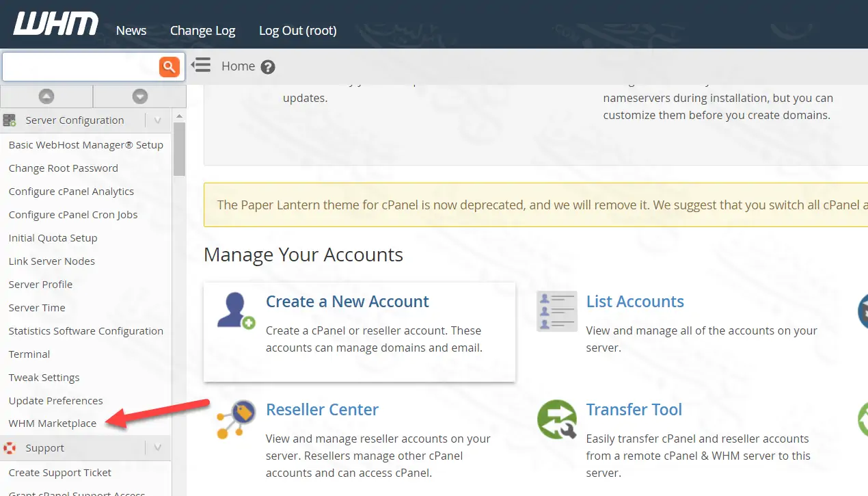This screenshot has width=868, height=496.
Task: Click the Support section header
Action: [x=44, y=448]
